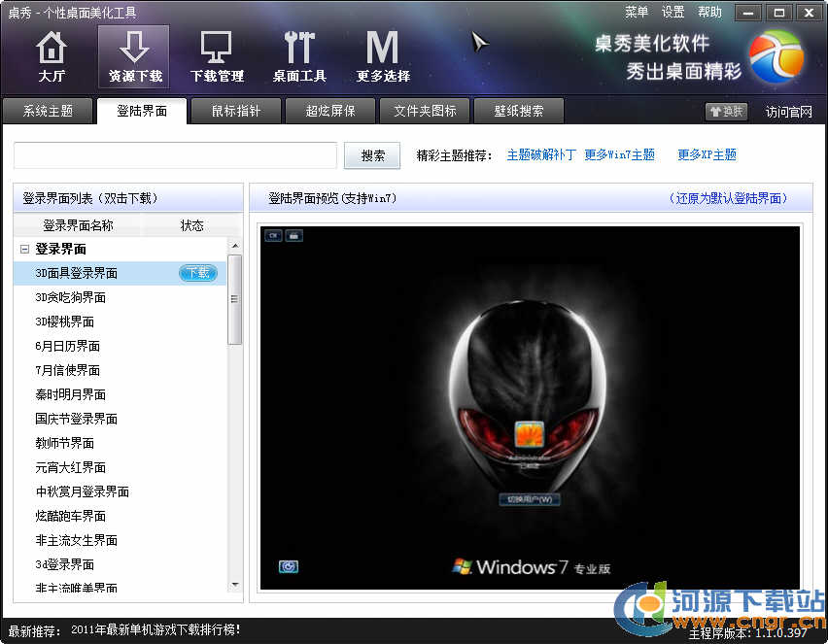
Task: Open the 更多Win7主题 link
Action: pos(619,154)
